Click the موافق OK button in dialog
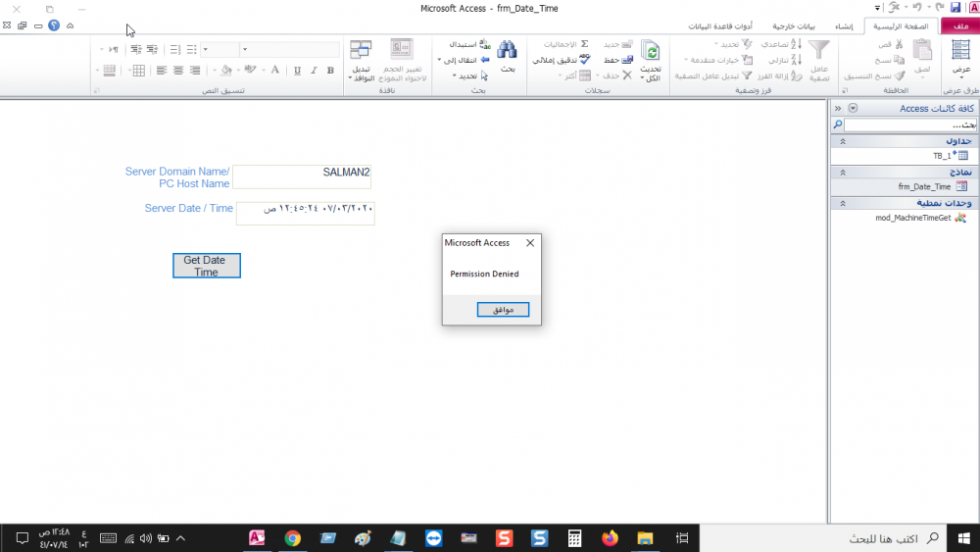Image resolution: width=980 pixels, height=552 pixels. (503, 310)
